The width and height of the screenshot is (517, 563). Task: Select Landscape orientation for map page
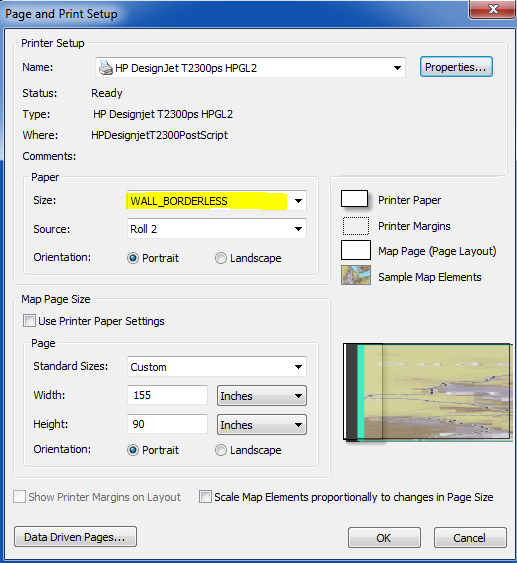(220, 450)
